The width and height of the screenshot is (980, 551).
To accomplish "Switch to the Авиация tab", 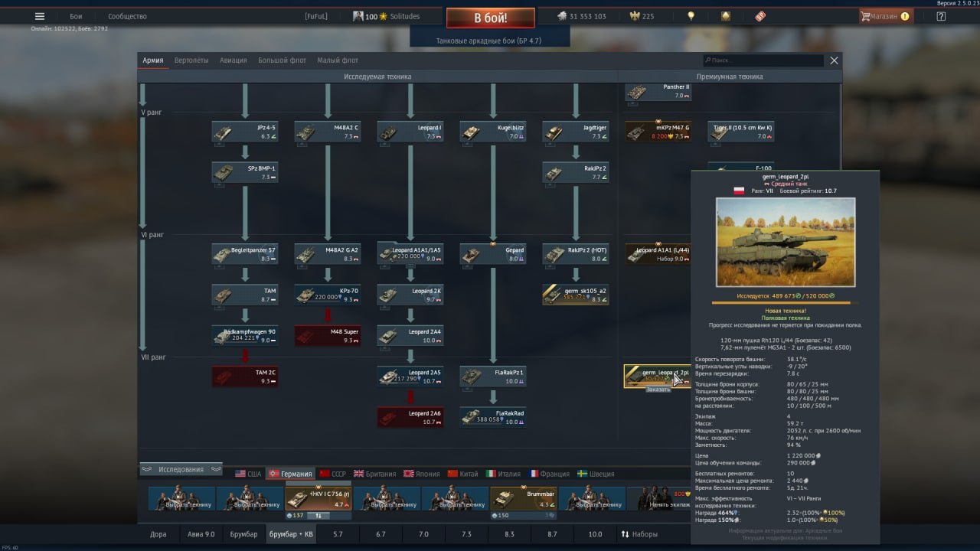I will tap(234, 60).
